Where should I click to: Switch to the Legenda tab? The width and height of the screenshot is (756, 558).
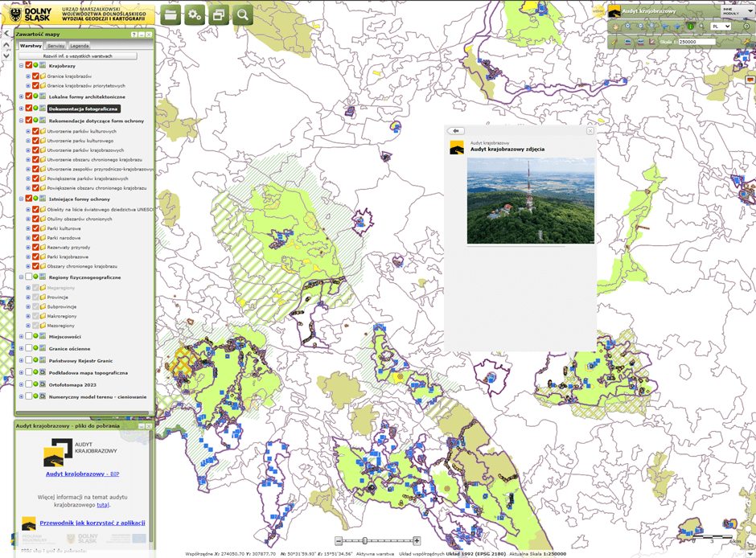[80, 46]
